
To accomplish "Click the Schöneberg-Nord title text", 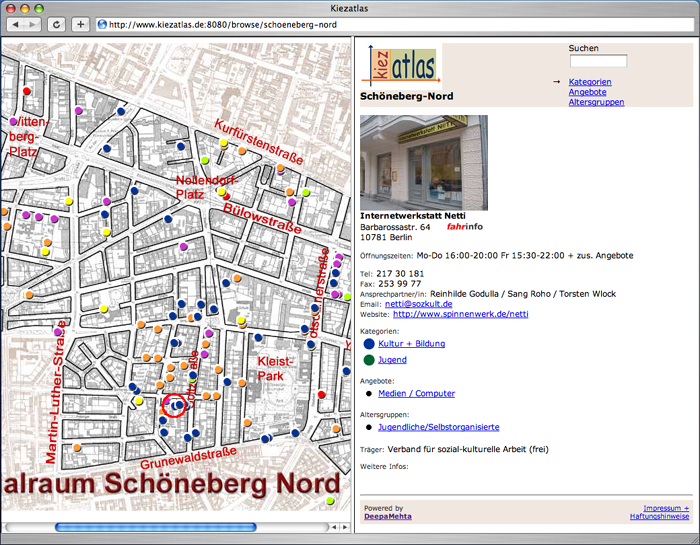I will click(x=406, y=96).
